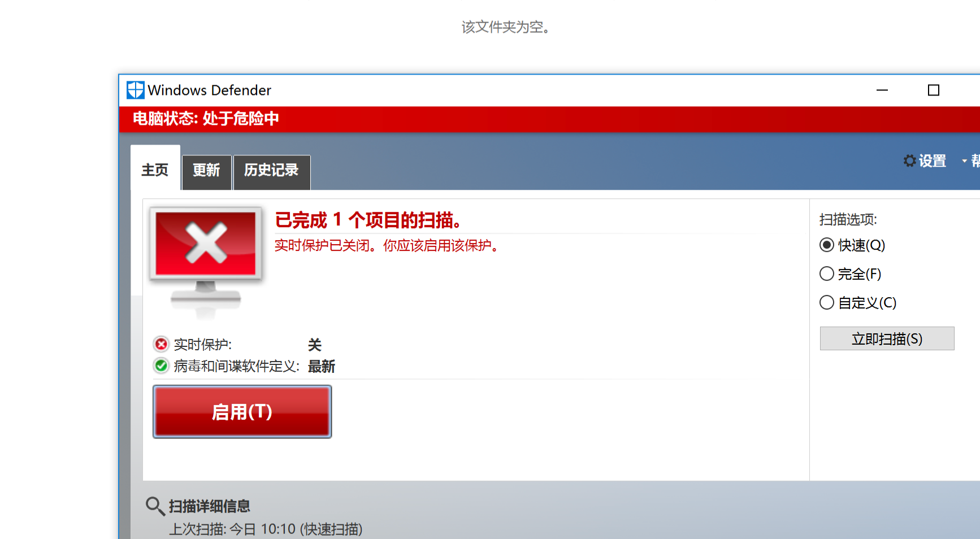
Task: Open 设置 settings link
Action: (x=932, y=161)
